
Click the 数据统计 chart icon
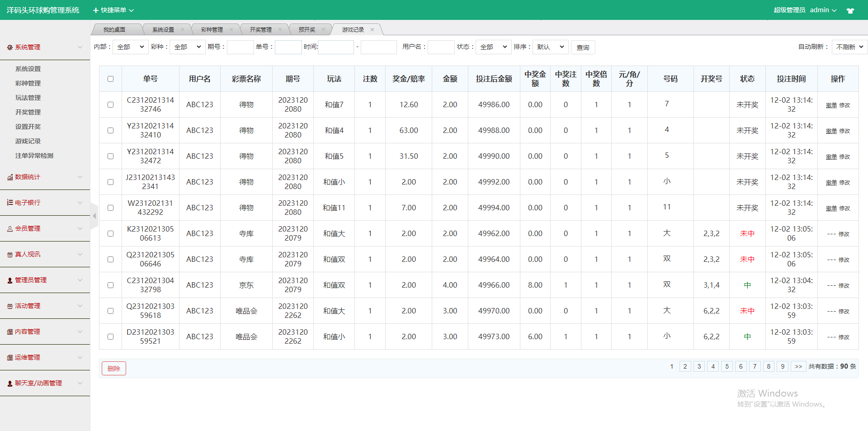pyautogui.click(x=10, y=177)
